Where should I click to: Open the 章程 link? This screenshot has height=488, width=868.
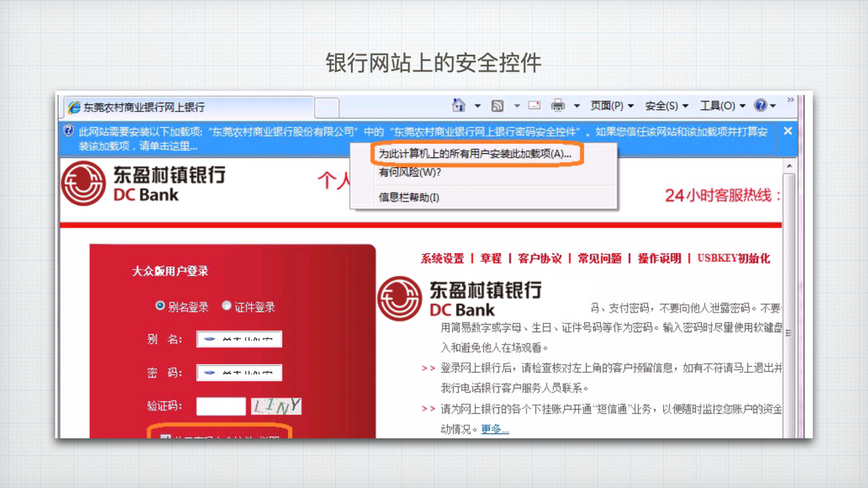[491, 258]
